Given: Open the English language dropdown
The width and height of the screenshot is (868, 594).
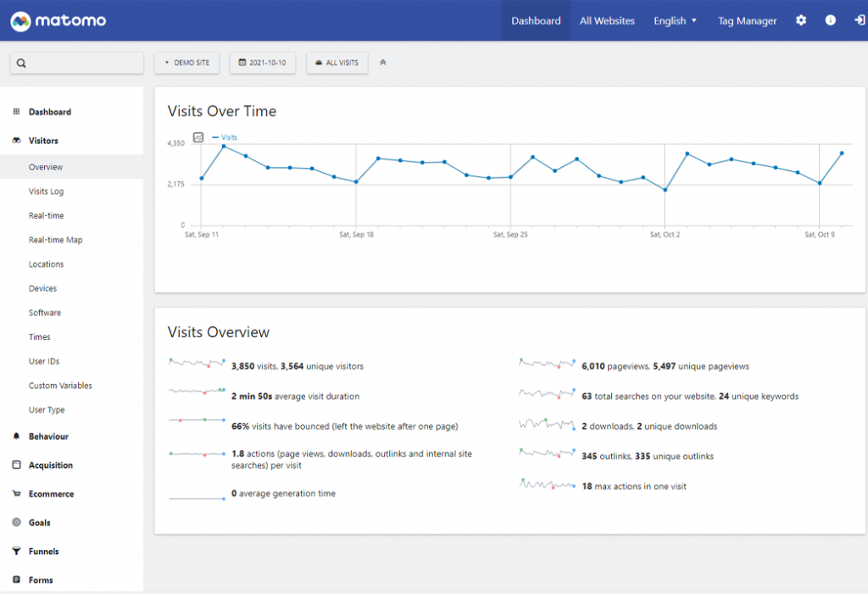Looking at the screenshot, I should click(x=675, y=20).
